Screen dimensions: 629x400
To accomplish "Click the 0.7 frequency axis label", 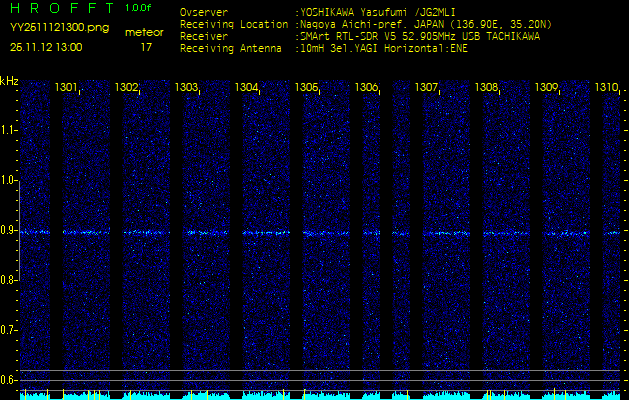I will (10, 330).
